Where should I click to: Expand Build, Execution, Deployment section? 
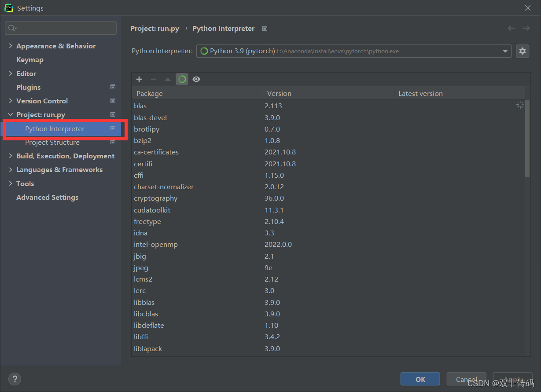pos(11,156)
